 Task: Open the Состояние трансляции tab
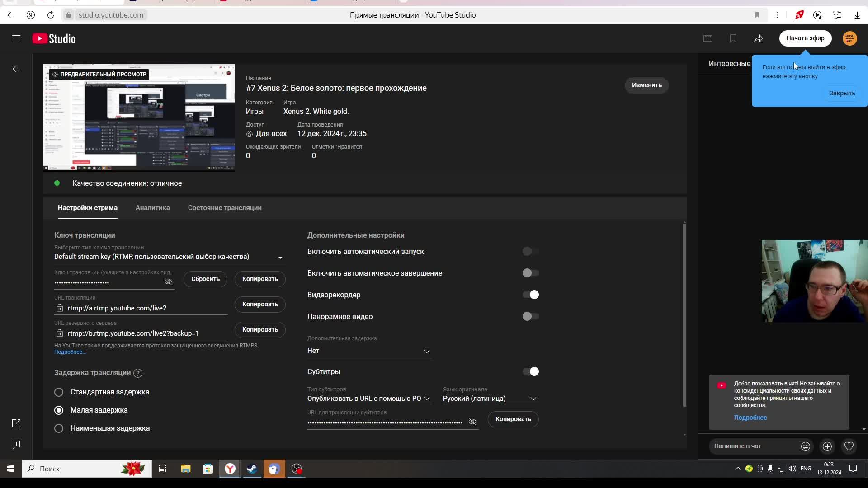(x=225, y=208)
